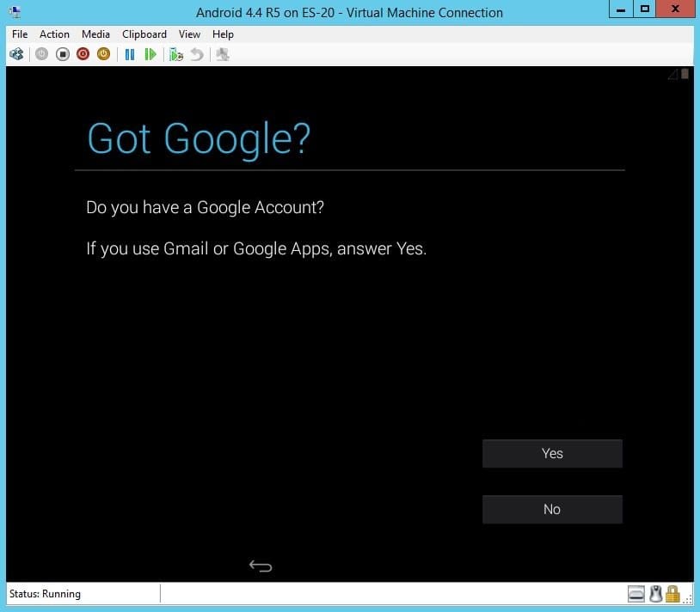Click the Android battery status icon

(x=685, y=74)
